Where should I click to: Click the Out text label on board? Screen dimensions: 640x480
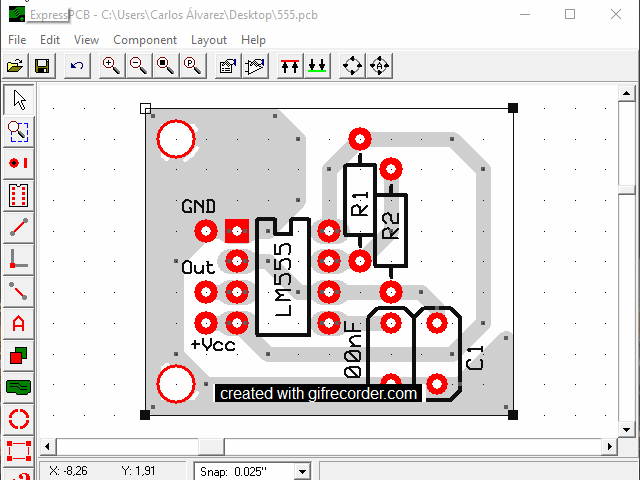(198, 268)
